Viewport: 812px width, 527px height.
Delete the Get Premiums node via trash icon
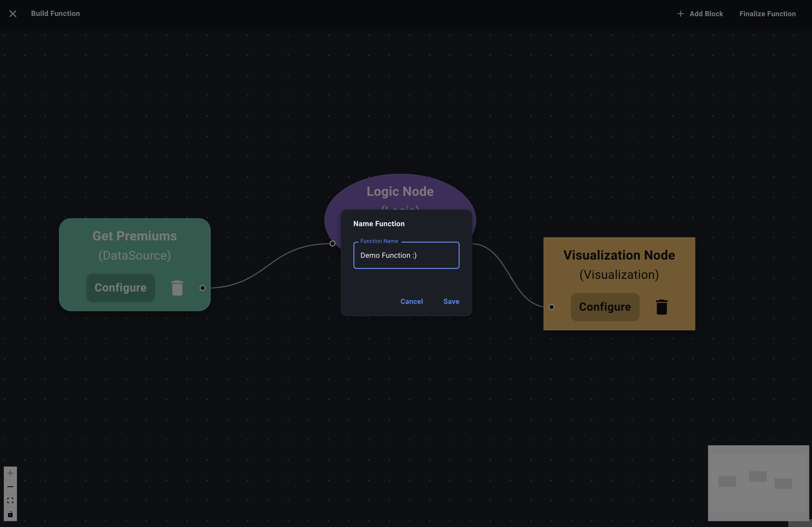(177, 288)
